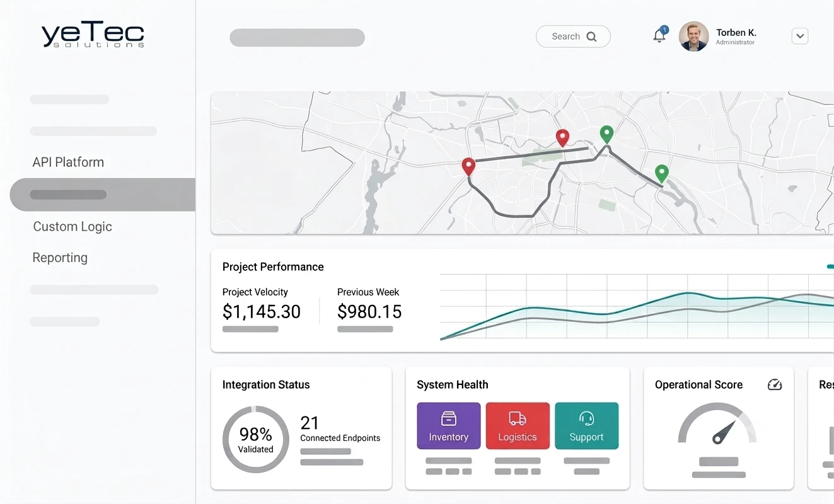
Task: Click the Operational Score gauge needle
Action: pyautogui.click(x=724, y=432)
